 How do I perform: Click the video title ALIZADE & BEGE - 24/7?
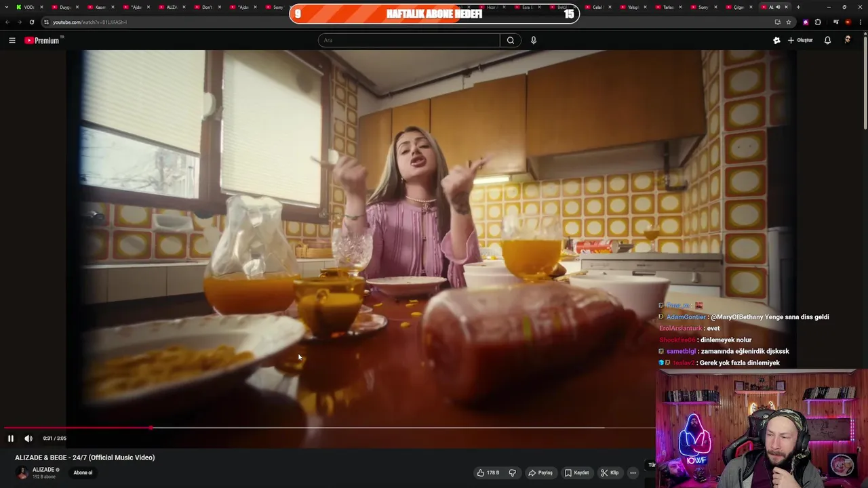(x=85, y=457)
